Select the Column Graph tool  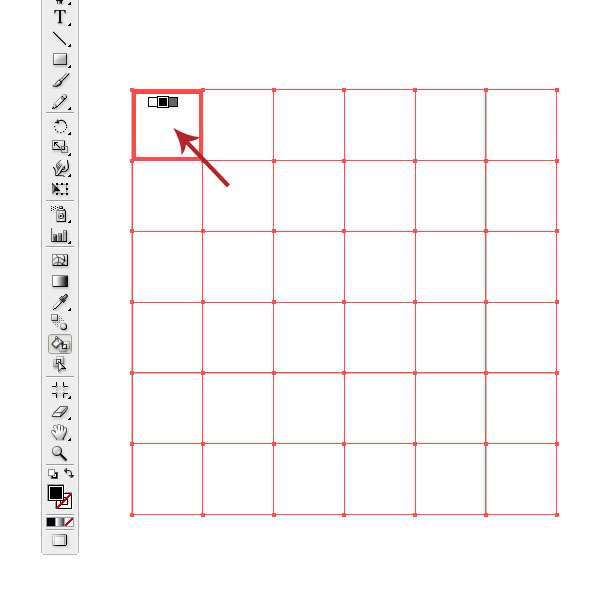tap(59, 235)
